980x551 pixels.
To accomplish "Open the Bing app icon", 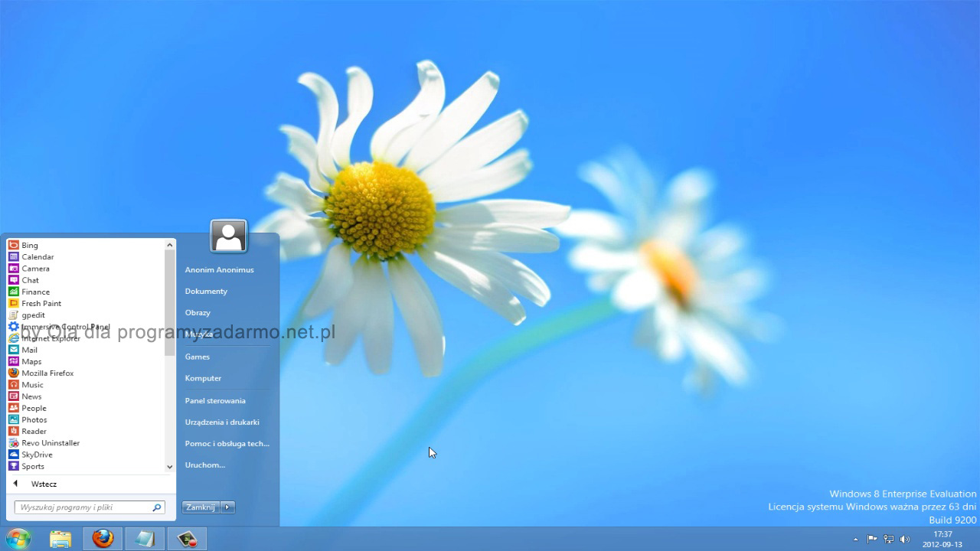I will 13,245.
